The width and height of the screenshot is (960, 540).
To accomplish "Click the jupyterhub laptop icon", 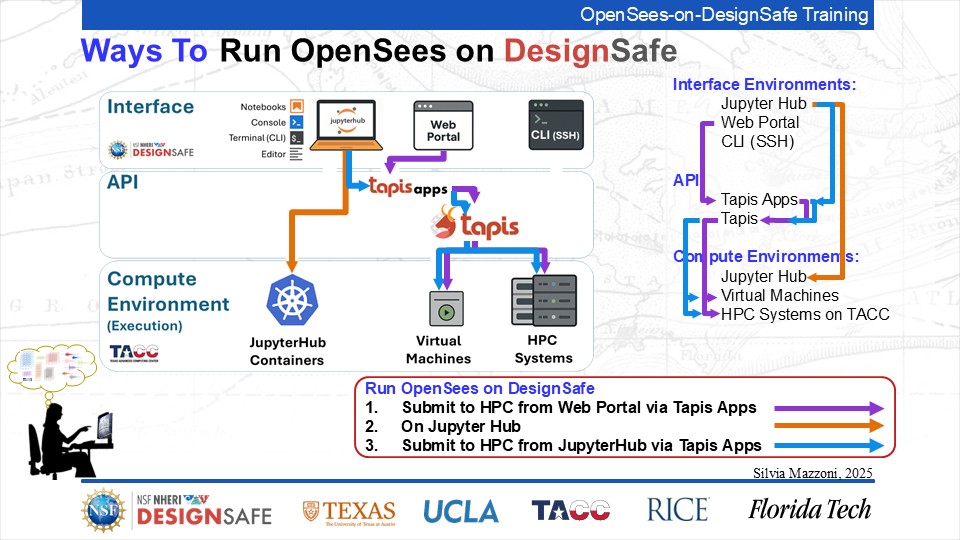I will tap(343, 127).
